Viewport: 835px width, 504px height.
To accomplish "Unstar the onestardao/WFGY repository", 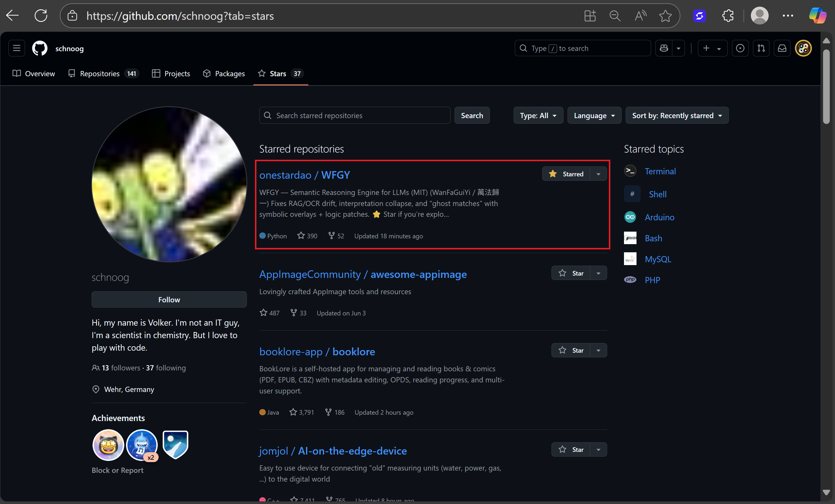I will click(x=566, y=174).
